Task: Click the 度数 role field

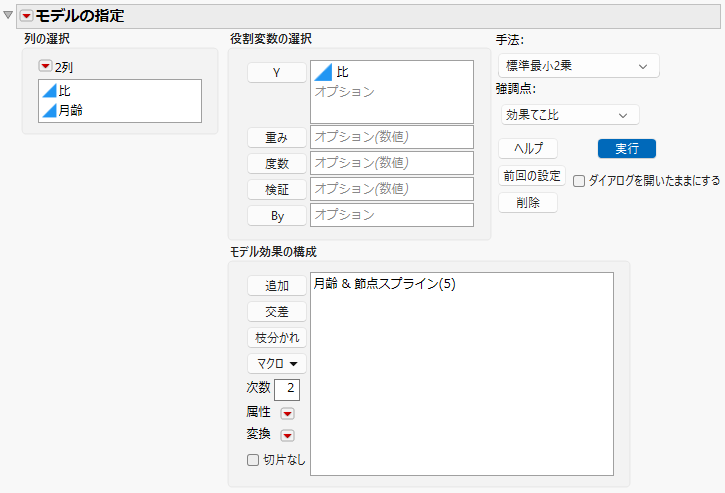Action: point(392,163)
